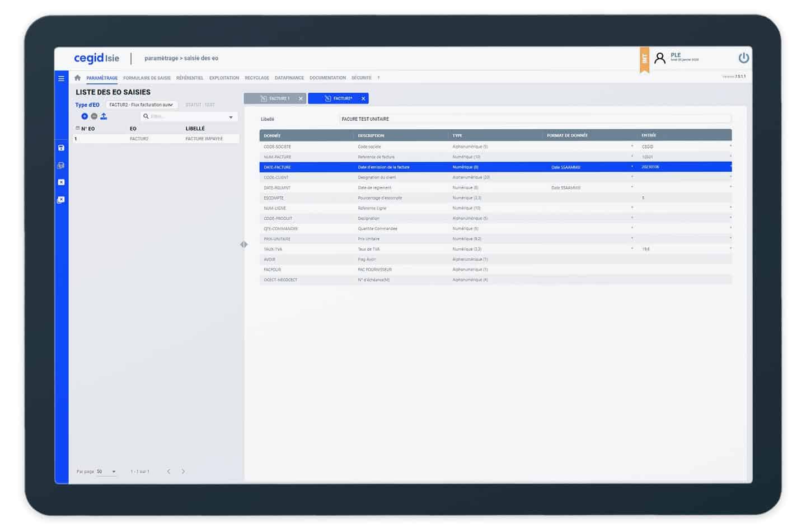Click the save icon in blue sidebar
The image size is (806, 532).
[x=61, y=148]
